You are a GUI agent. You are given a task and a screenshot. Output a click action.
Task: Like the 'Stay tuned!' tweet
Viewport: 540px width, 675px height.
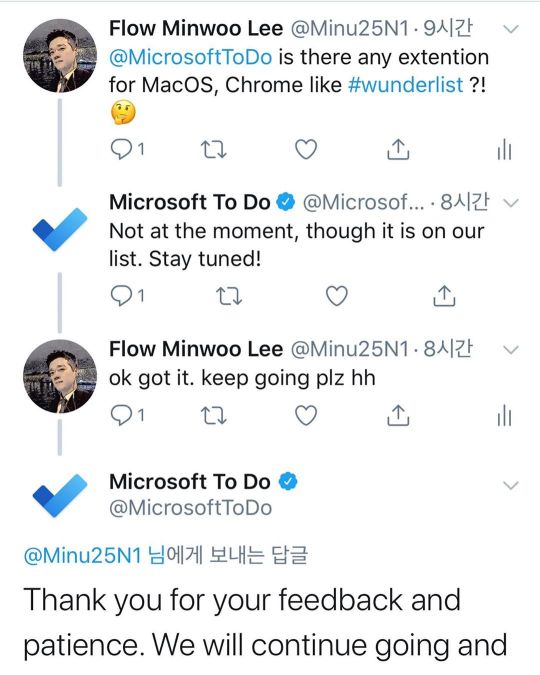[x=336, y=296]
